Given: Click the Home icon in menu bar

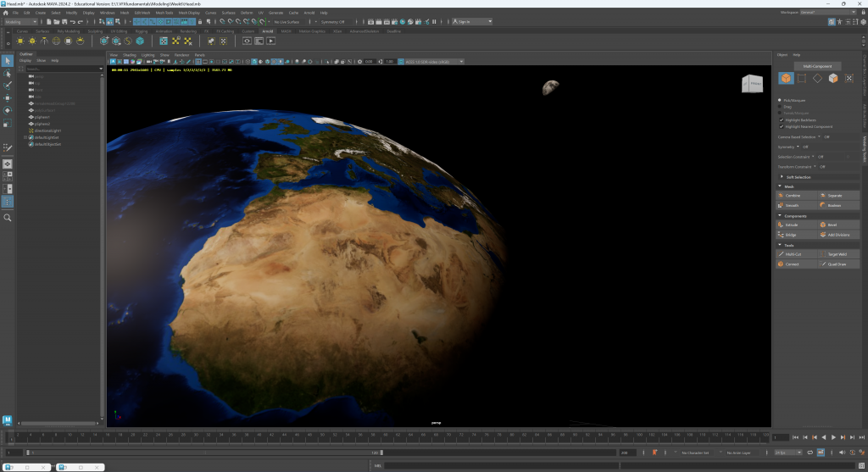Looking at the screenshot, I should click(6, 12).
